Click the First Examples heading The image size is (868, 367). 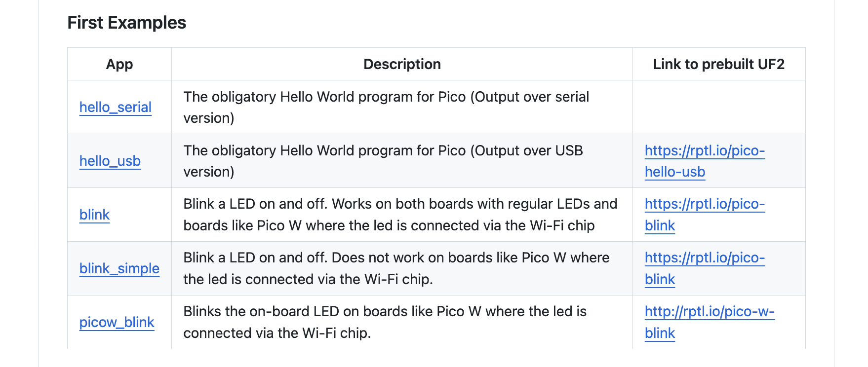(127, 23)
